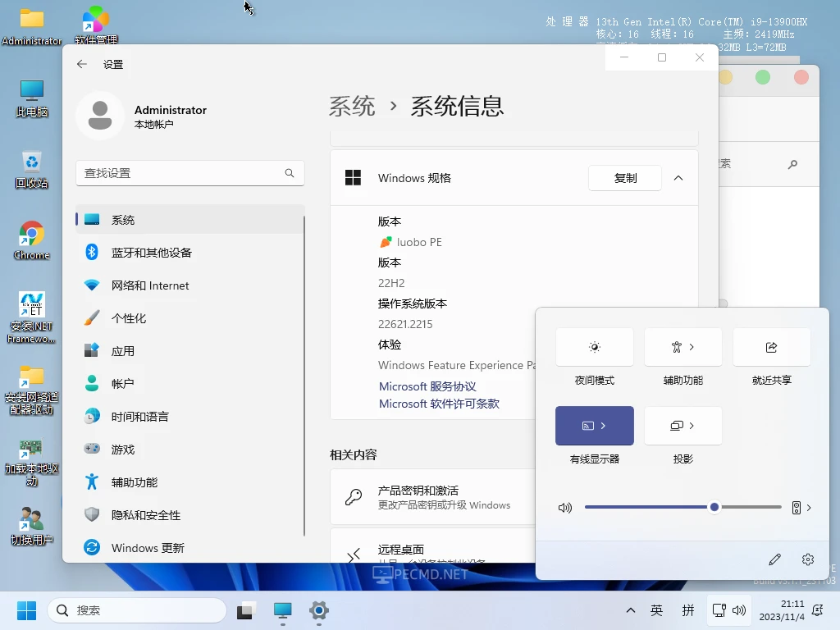
Task: Expand 投影 options chevron
Action: [692, 426]
